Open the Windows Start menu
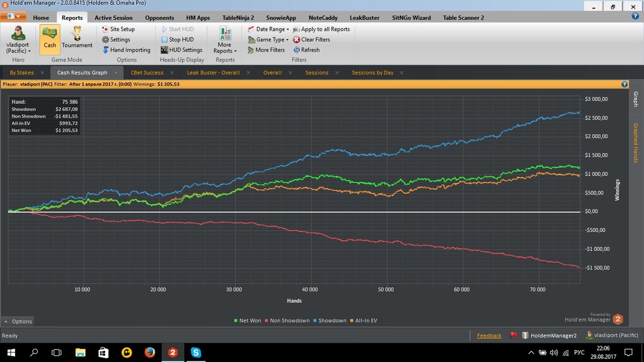The image size is (644, 362). (11, 352)
